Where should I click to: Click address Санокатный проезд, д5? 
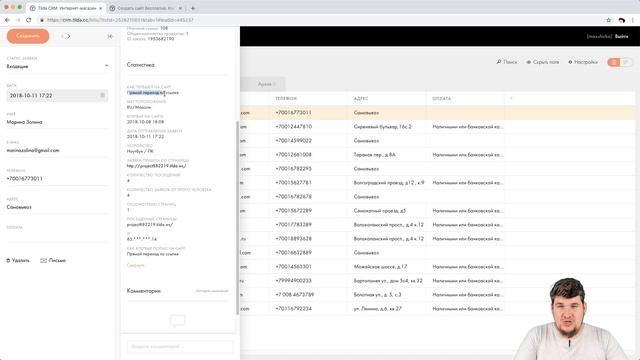380,211
